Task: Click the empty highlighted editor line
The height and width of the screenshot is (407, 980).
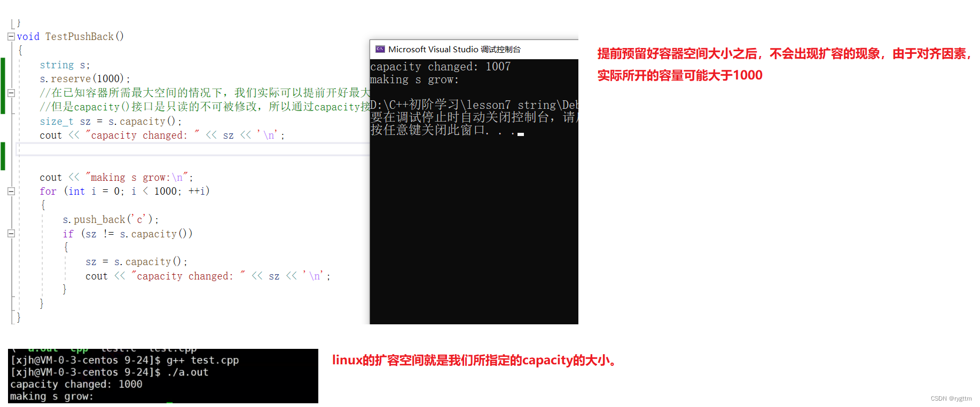Action: click(193, 149)
